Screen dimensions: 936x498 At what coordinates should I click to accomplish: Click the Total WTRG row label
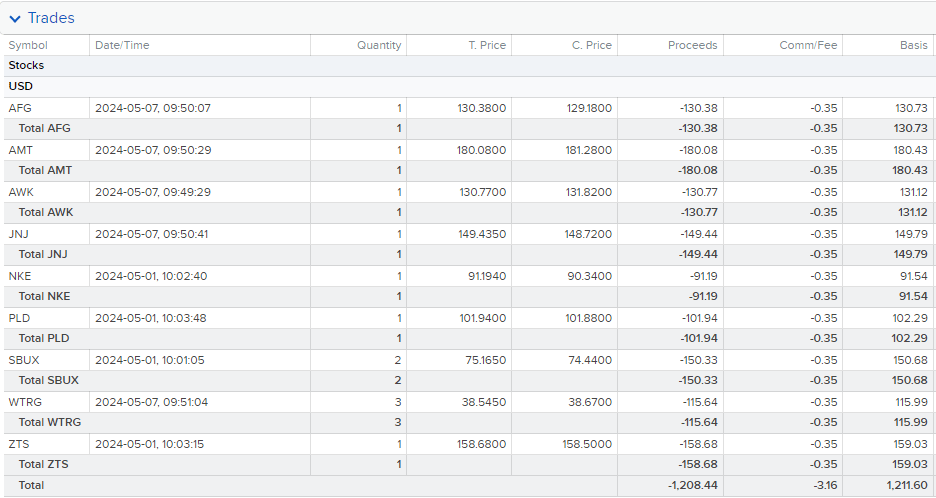click(x=50, y=422)
